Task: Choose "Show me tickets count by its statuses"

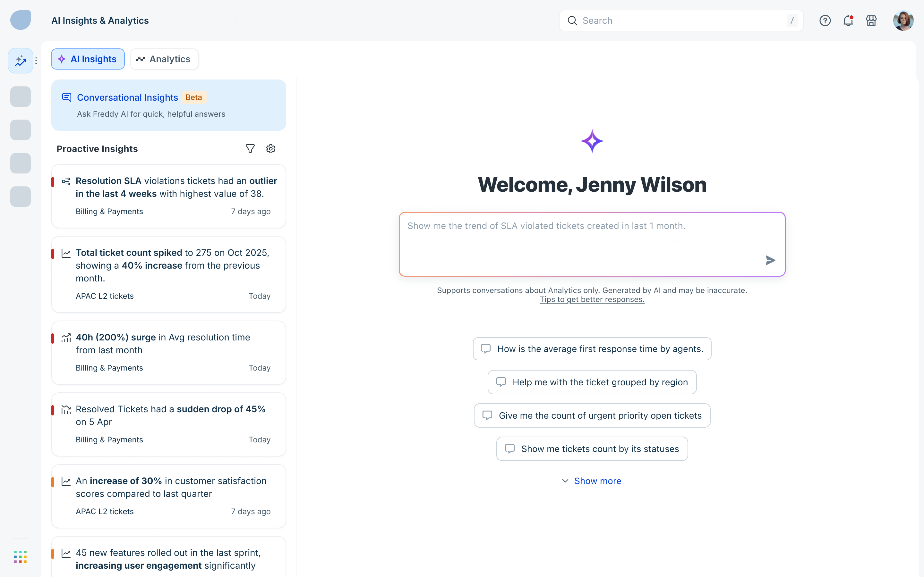Action: coord(592,449)
